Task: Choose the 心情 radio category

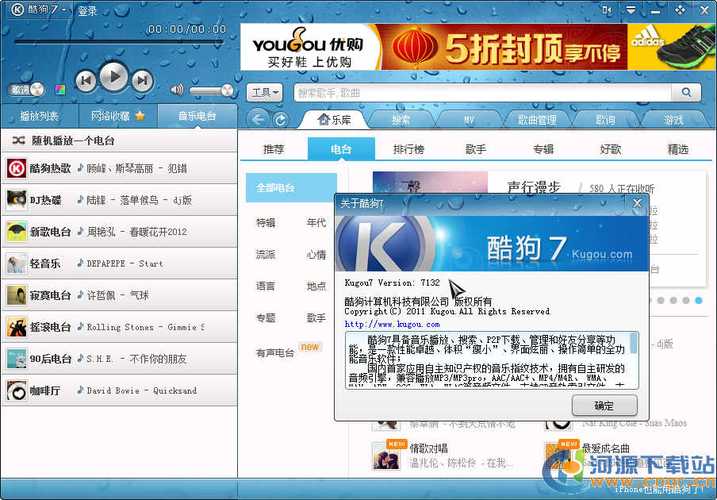Action: 316,254
